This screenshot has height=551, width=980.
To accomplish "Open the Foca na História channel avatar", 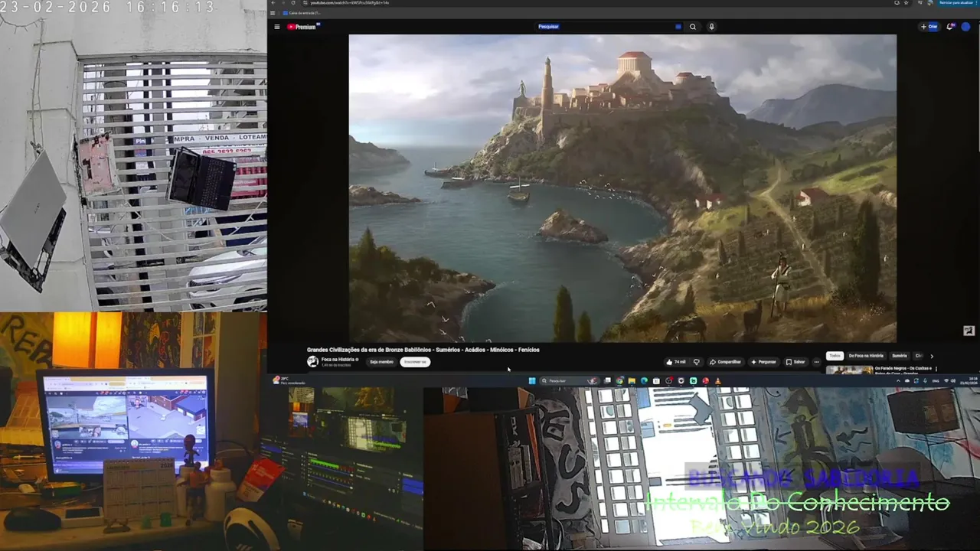I will (312, 361).
